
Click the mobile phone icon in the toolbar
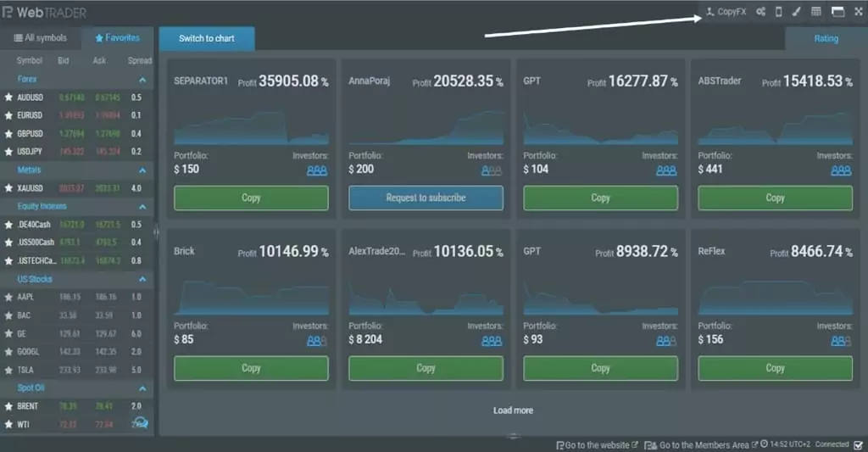[778, 12]
